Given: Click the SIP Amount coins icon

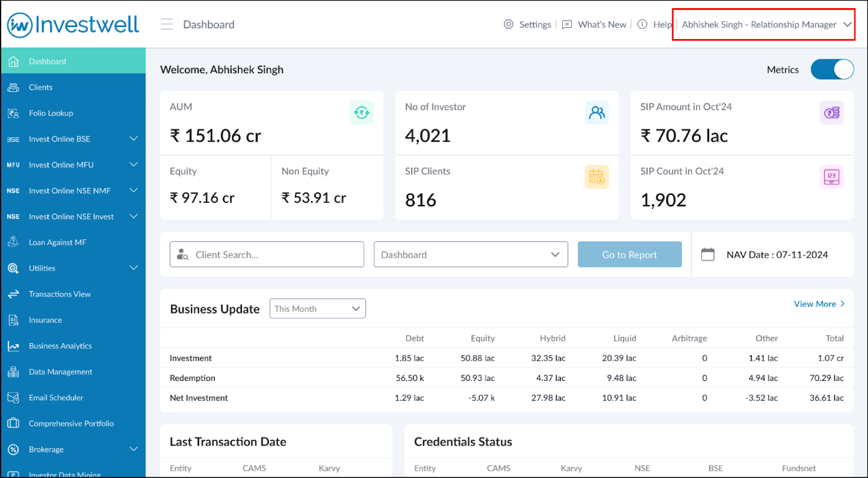Looking at the screenshot, I should click(x=832, y=112).
